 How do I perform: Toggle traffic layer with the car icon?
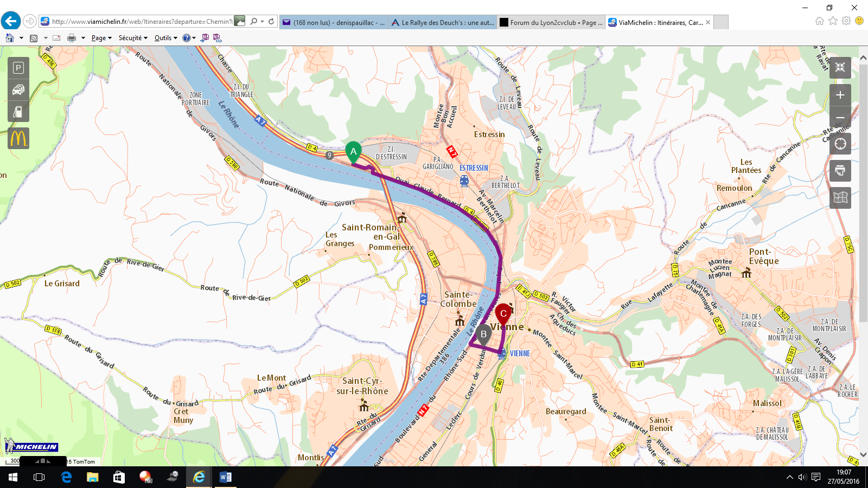pos(18,89)
